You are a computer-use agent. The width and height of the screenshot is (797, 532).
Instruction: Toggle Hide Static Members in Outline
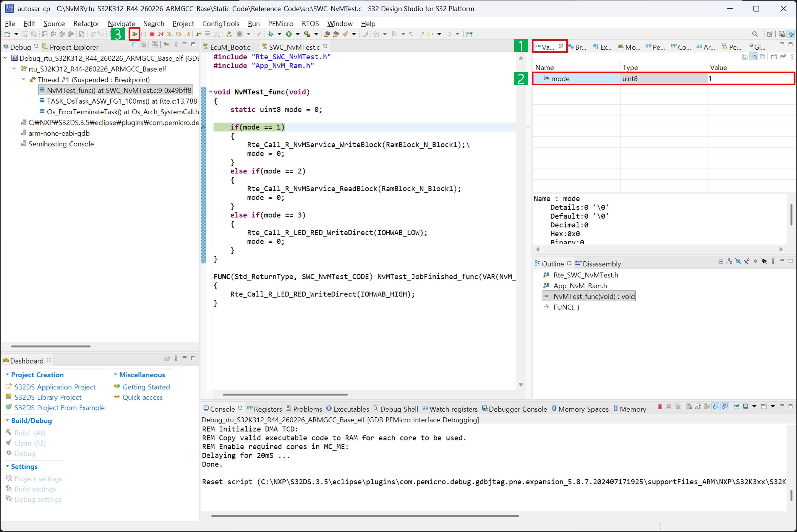(746, 261)
